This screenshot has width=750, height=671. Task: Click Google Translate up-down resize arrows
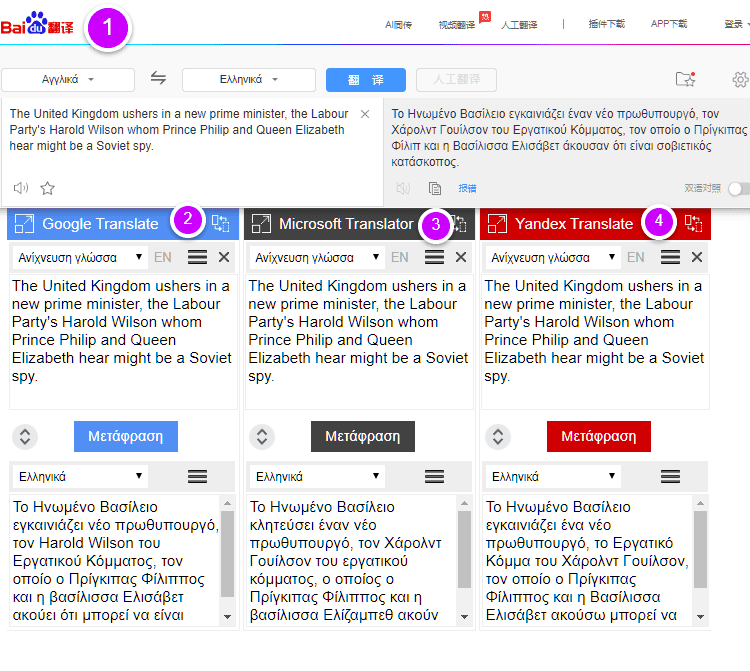point(25,437)
